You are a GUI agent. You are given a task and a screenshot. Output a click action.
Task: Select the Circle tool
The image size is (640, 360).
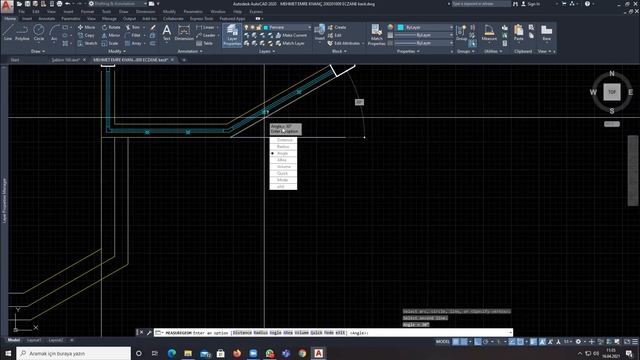coord(39,32)
